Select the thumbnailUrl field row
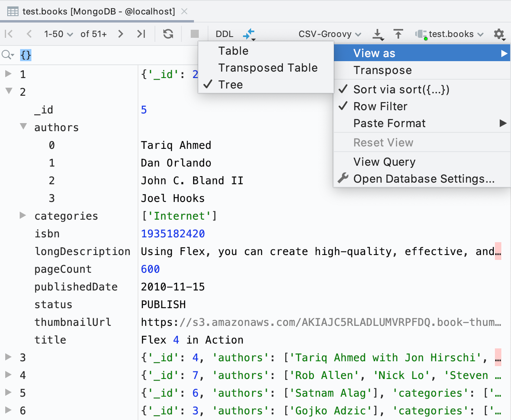 click(x=73, y=322)
